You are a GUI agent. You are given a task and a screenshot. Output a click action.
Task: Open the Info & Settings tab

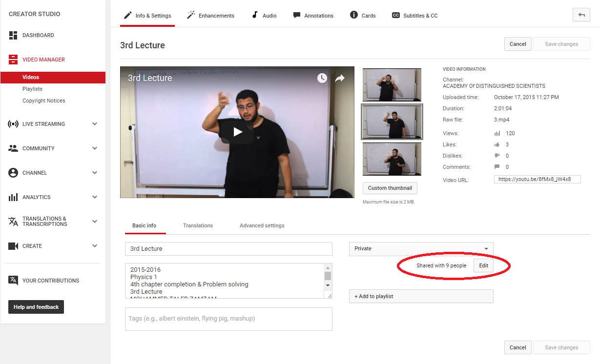tap(147, 16)
